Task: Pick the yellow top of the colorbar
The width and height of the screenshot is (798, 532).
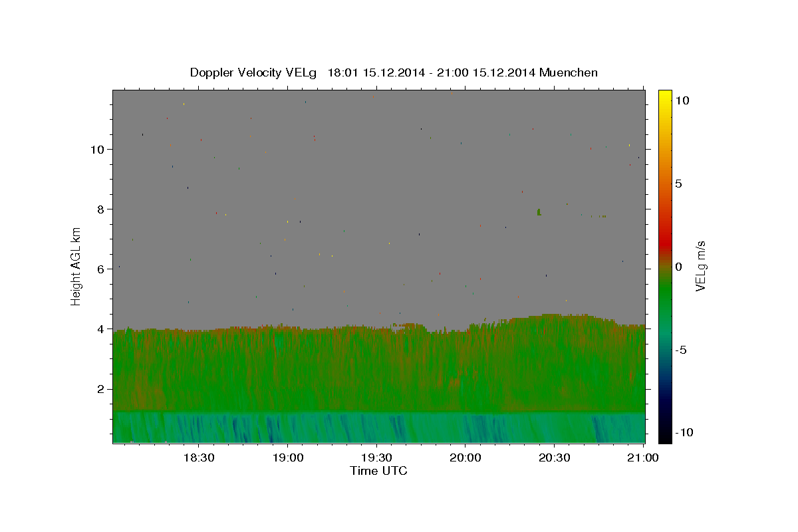Action: (664, 96)
